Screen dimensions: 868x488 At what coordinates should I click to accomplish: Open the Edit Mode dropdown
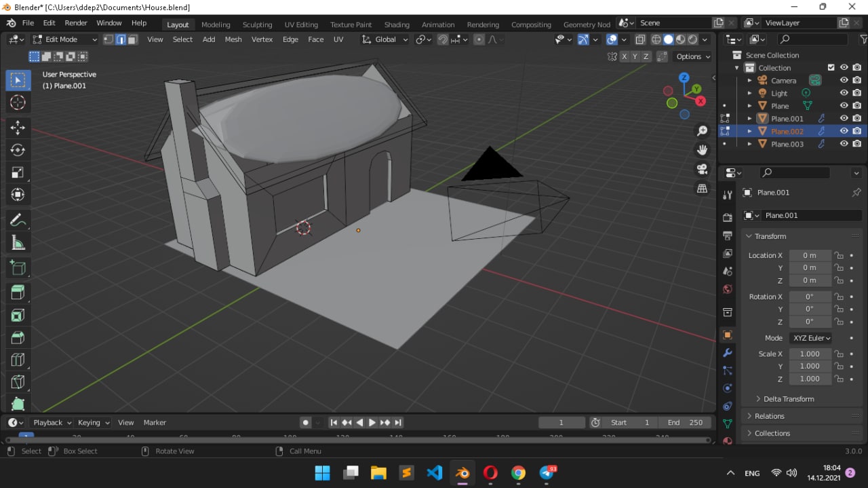tap(65, 39)
